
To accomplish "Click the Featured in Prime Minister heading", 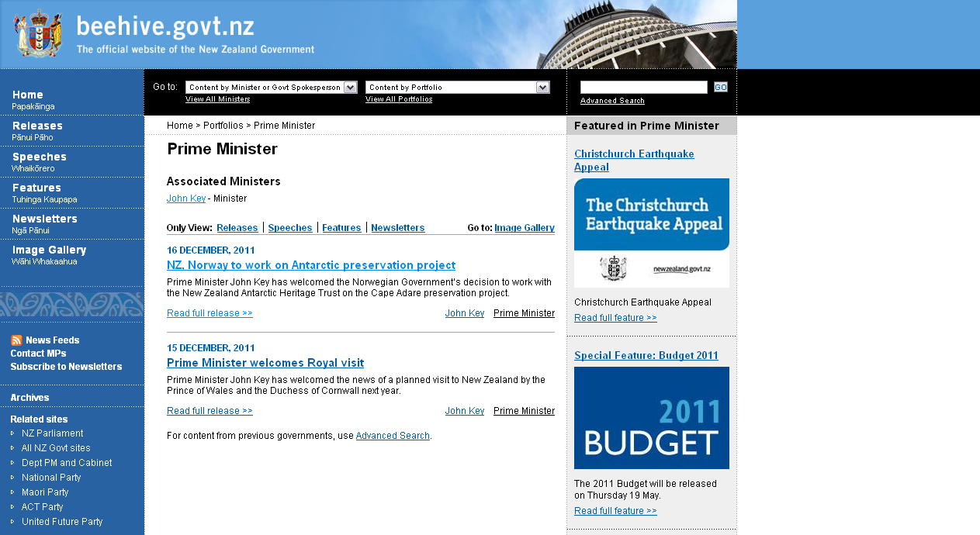I will [x=646, y=126].
